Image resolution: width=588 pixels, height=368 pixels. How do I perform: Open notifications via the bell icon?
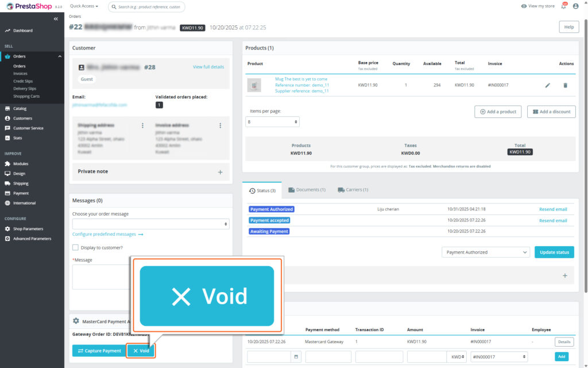pos(563,6)
